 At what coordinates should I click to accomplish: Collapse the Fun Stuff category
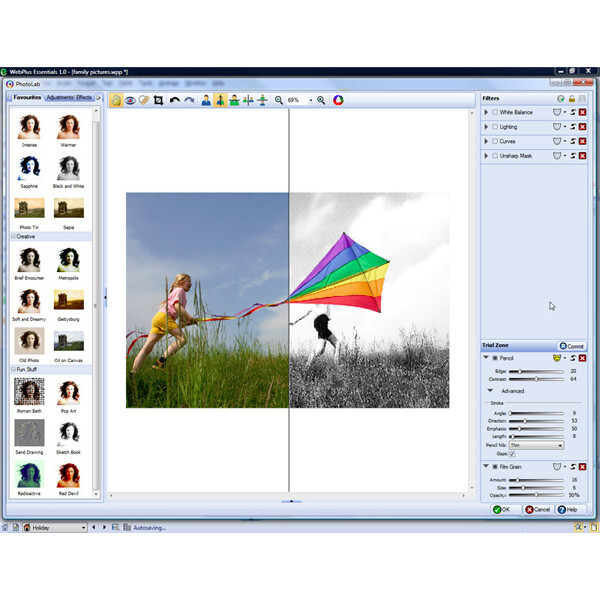(x=13, y=369)
